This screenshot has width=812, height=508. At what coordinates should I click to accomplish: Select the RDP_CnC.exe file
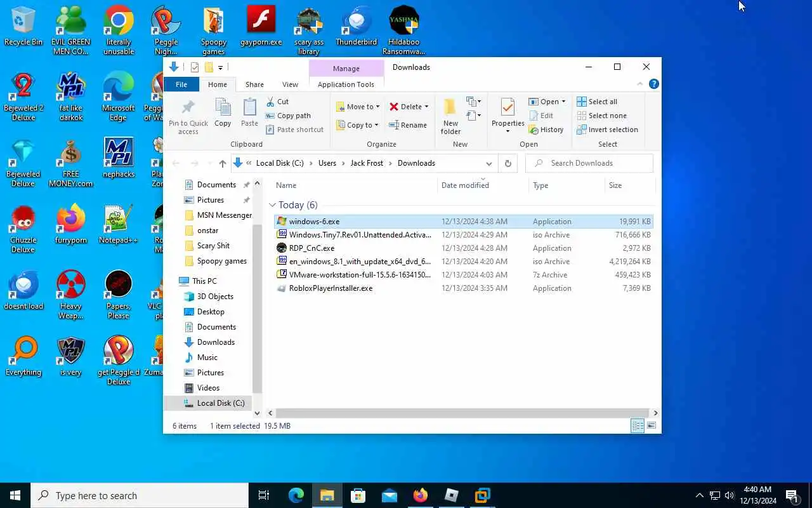[464, 248]
